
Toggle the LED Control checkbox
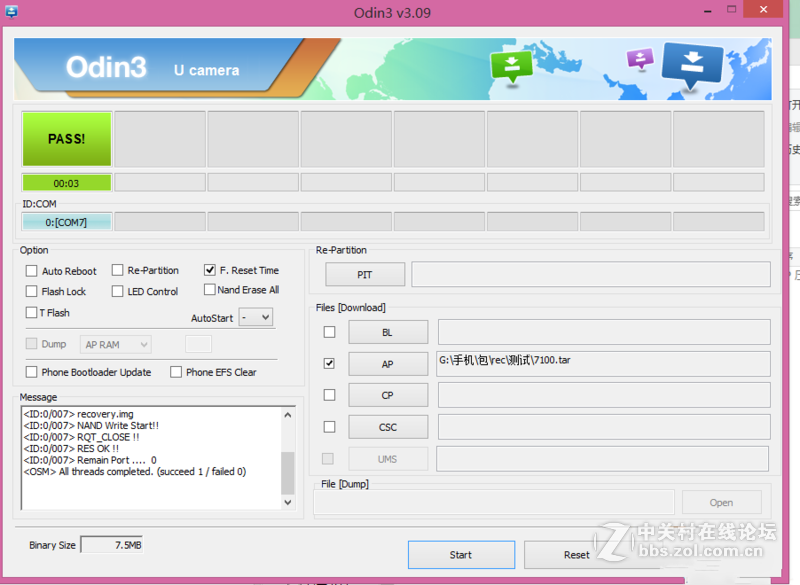click(117, 291)
